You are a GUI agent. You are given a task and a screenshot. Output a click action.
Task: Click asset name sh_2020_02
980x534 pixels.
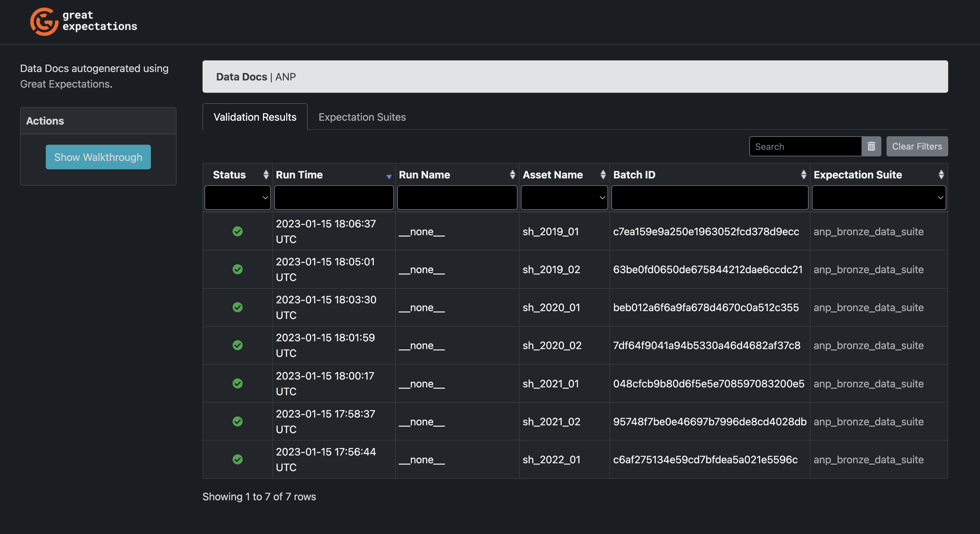tap(552, 346)
